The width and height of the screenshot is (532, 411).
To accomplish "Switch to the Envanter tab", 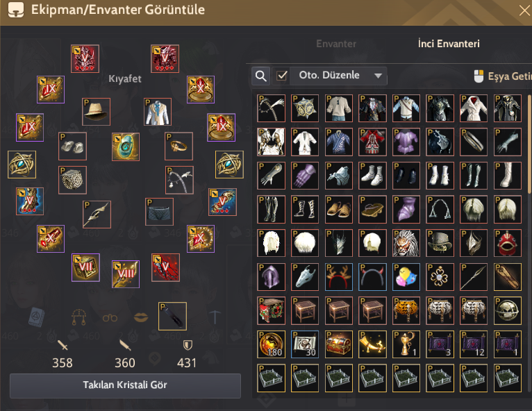I will 336,44.
